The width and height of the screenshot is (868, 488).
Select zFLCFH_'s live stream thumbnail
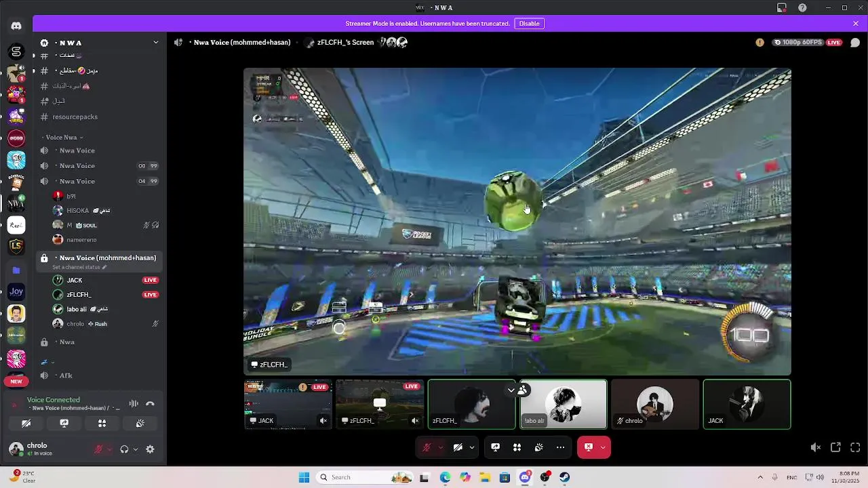point(380,405)
